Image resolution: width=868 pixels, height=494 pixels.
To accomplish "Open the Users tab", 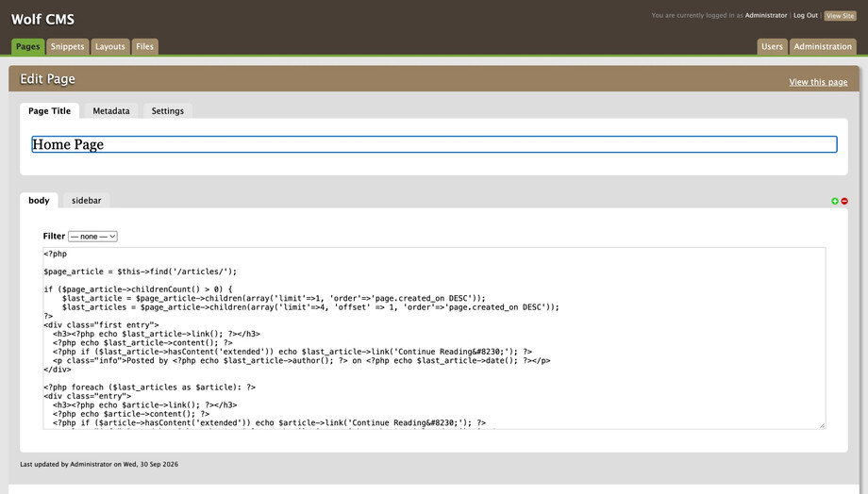I will tap(772, 46).
